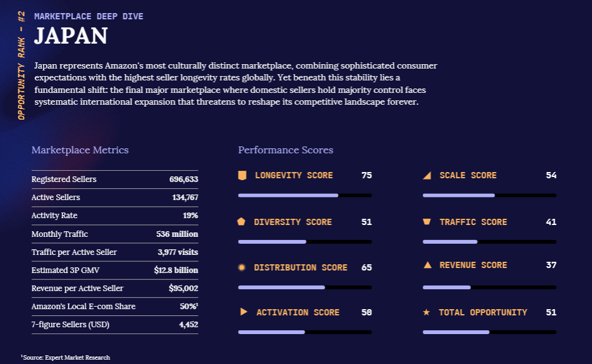Click the Activation Score play icon
Viewport: 592px width, 364px height.
[244, 312]
